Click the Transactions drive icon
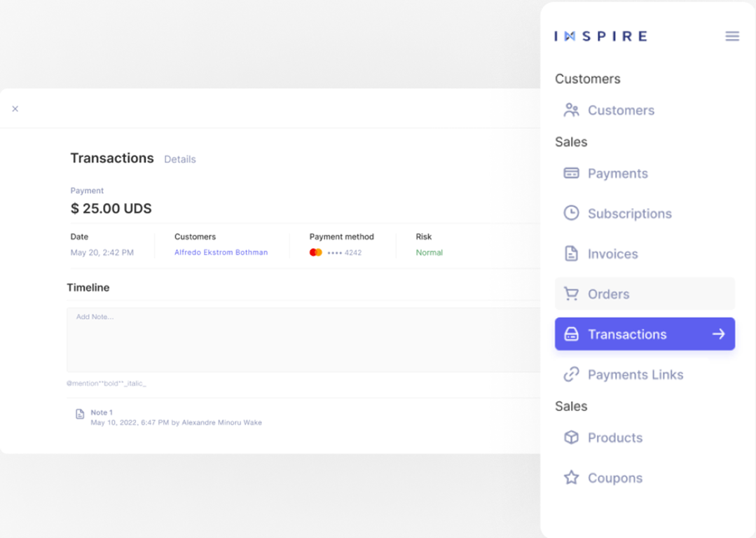 point(571,333)
